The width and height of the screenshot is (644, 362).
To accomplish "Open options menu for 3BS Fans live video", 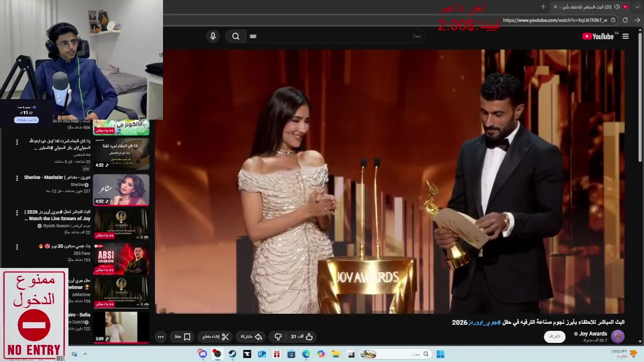I will click(17, 247).
